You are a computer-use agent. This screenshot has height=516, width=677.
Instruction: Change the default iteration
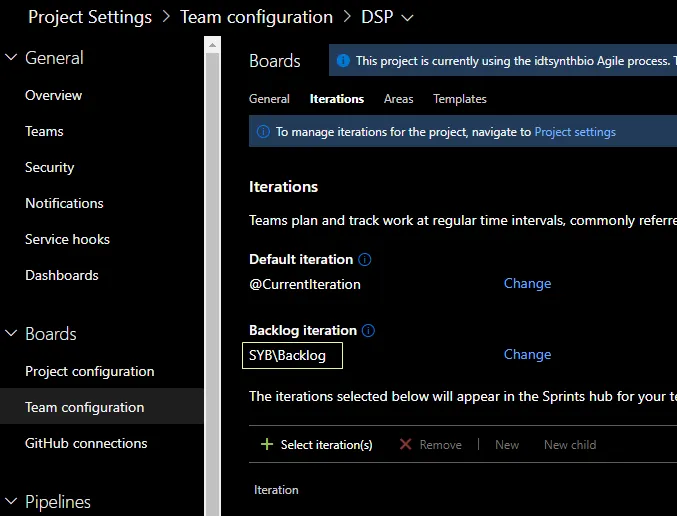527,284
